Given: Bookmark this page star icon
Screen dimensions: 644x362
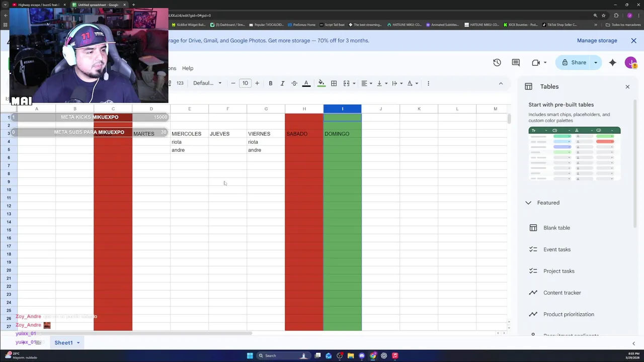Looking at the screenshot, I should click(x=604, y=16).
